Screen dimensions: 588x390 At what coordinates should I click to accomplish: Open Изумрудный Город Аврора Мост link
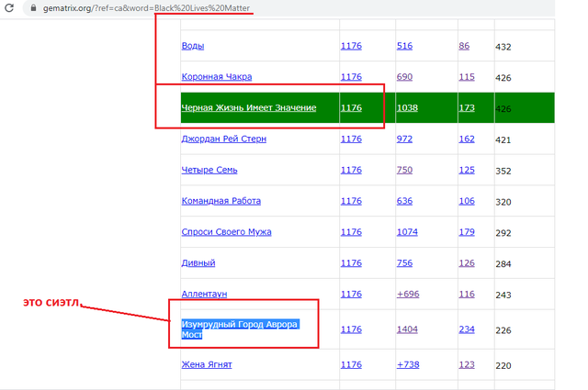pos(241,329)
